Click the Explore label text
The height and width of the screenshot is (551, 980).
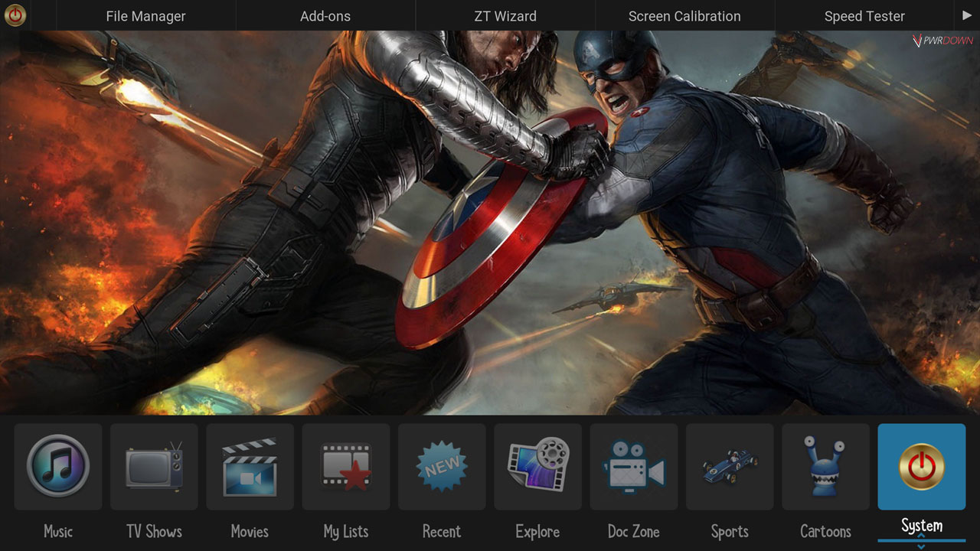point(537,532)
